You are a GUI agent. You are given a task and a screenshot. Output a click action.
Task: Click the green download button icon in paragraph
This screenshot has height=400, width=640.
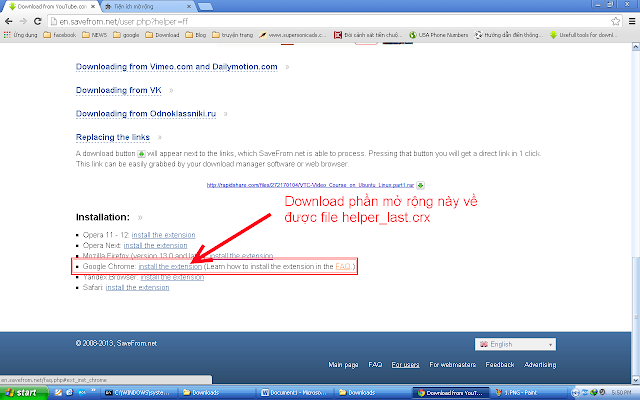(141, 154)
